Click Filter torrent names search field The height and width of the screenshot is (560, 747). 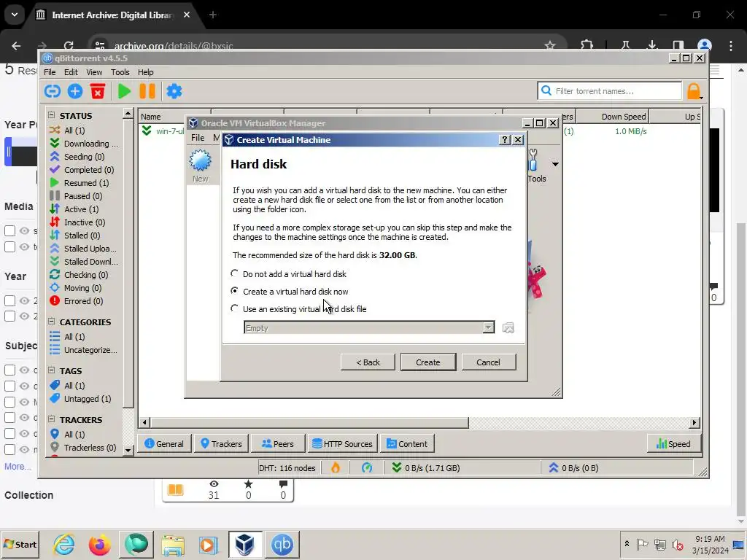(610, 91)
